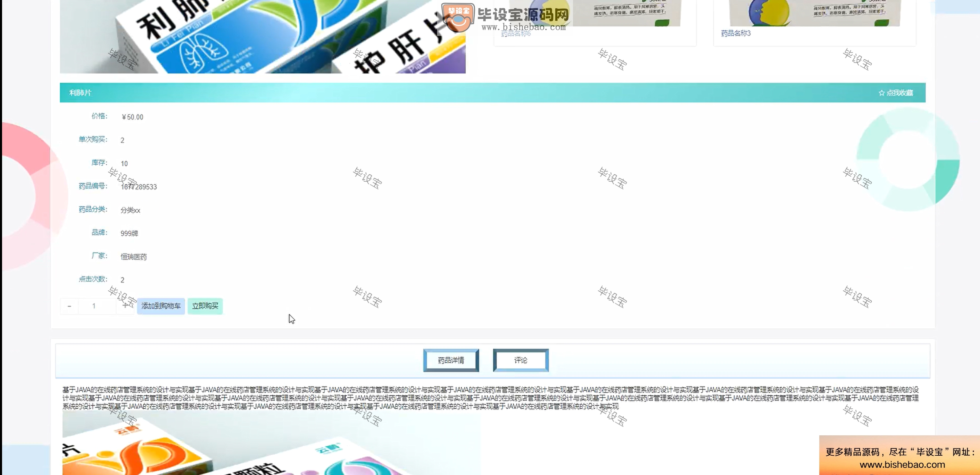Image resolution: width=980 pixels, height=475 pixels.
Task: Click the star favorite icon
Action: click(x=881, y=93)
